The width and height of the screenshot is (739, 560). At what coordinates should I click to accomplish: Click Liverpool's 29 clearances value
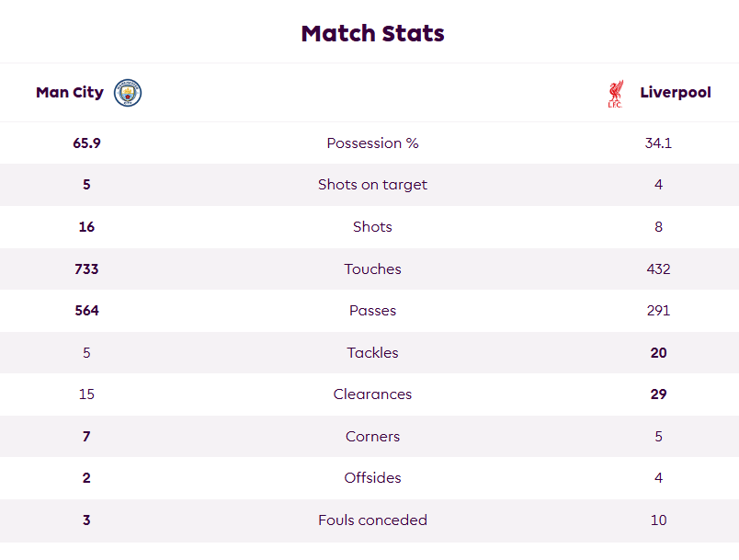pyautogui.click(x=658, y=394)
